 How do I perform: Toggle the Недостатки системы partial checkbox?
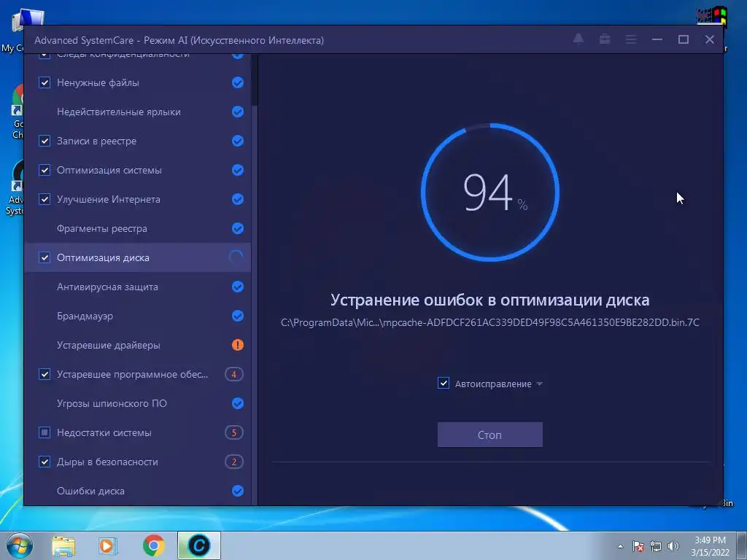tap(44, 432)
